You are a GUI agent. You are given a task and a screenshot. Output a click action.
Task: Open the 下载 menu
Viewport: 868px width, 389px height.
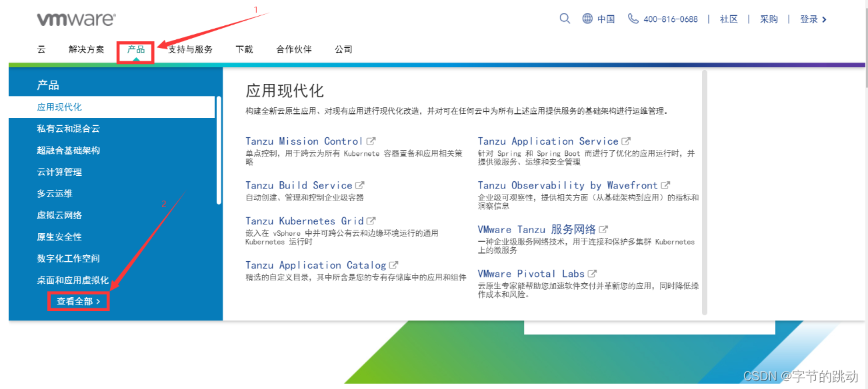click(244, 49)
